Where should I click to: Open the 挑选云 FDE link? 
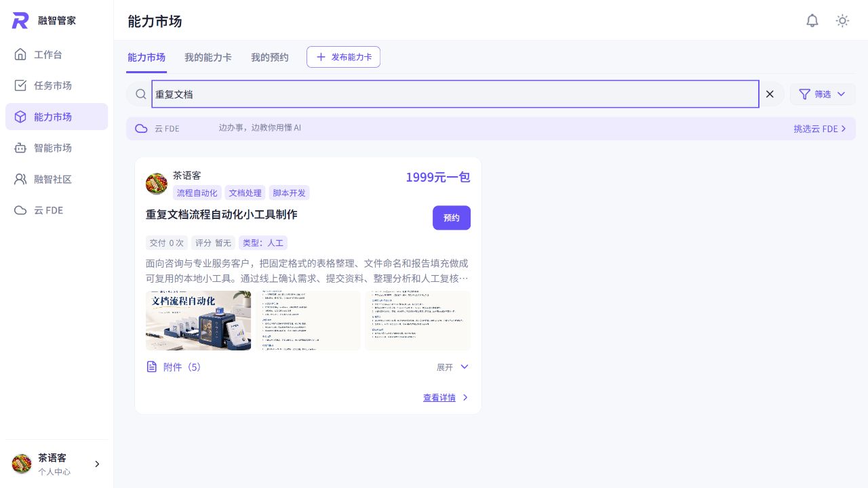(821, 129)
